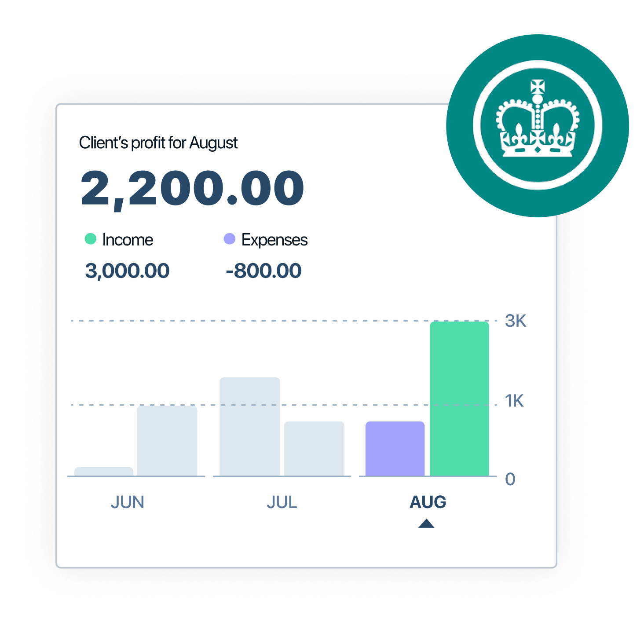Click the taller July grey bar

coord(250,427)
